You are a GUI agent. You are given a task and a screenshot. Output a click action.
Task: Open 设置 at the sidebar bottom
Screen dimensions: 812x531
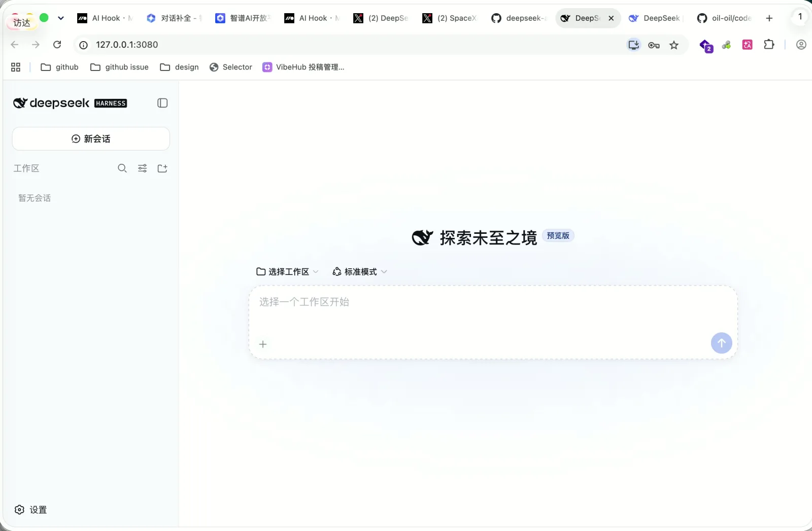point(31,510)
